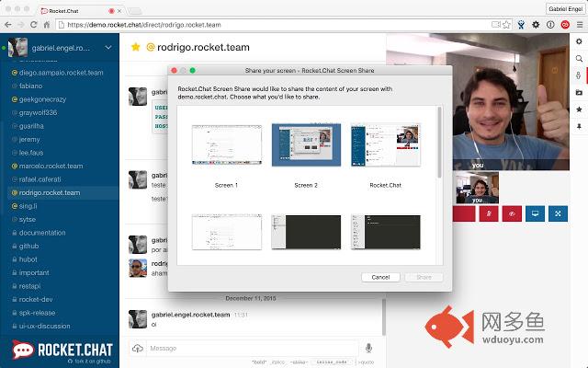Expand the gabriel.engel account dropdown arrow

coord(109,47)
